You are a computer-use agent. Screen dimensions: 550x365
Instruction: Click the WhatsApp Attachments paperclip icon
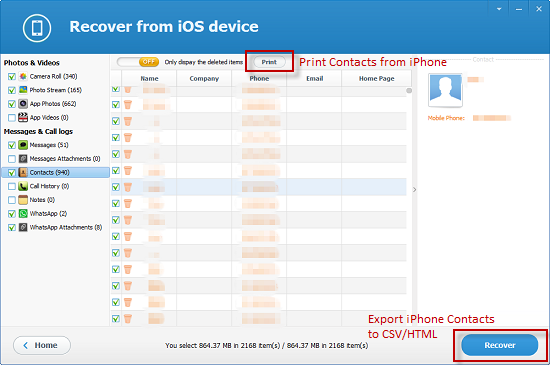point(23,228)
